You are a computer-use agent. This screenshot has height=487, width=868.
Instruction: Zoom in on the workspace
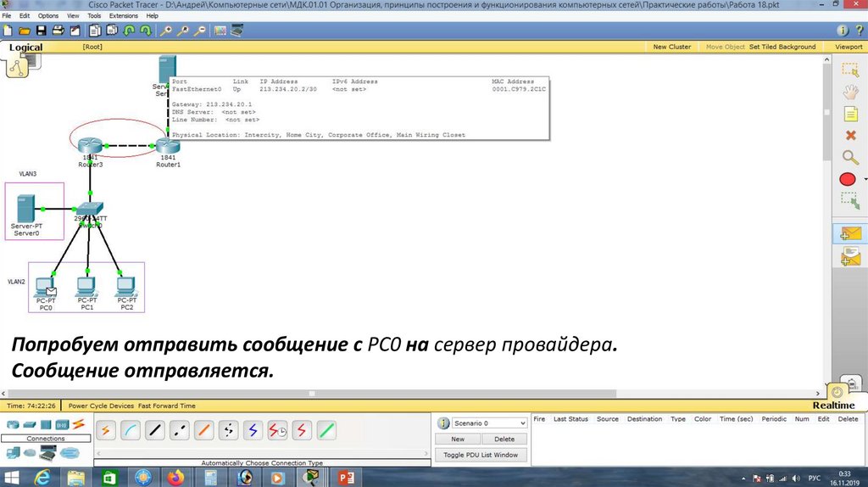[165, 31]
